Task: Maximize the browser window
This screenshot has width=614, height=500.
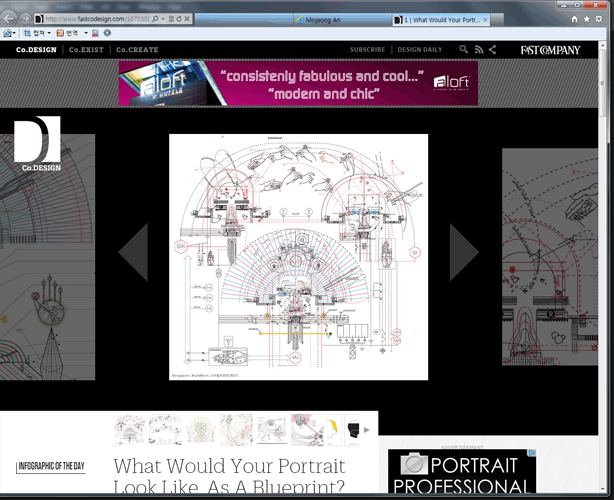Action: click(577, 5)
